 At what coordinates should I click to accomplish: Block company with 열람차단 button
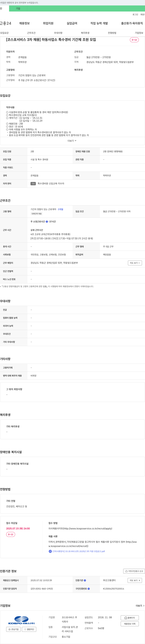[29, 629]
